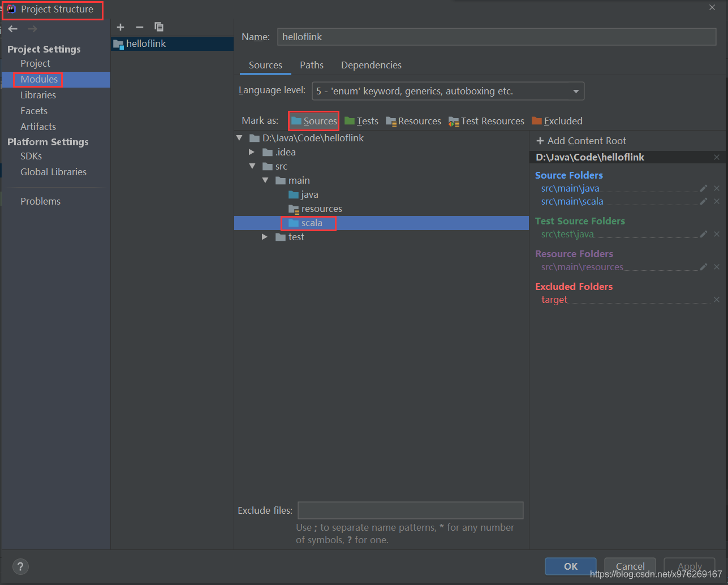Click Add Content Root
The image size is (728, 585).
tap(581, 141)
